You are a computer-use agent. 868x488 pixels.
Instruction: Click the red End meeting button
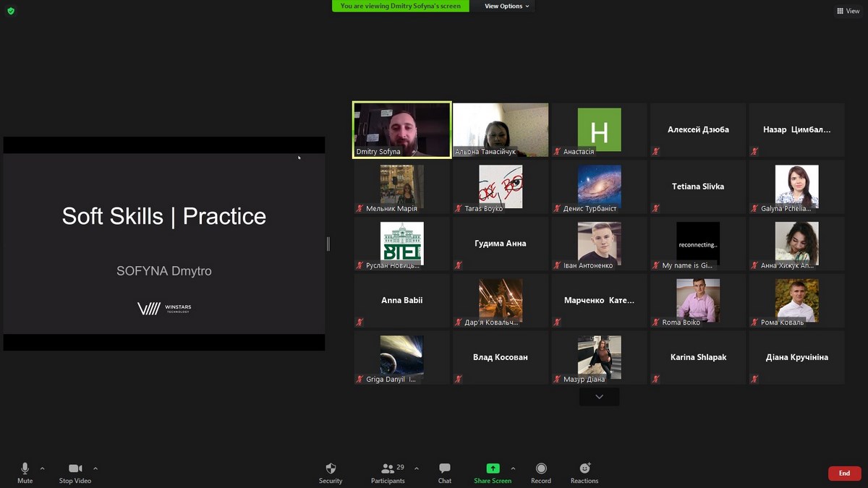pyautogui.click(x=844, y=474)
